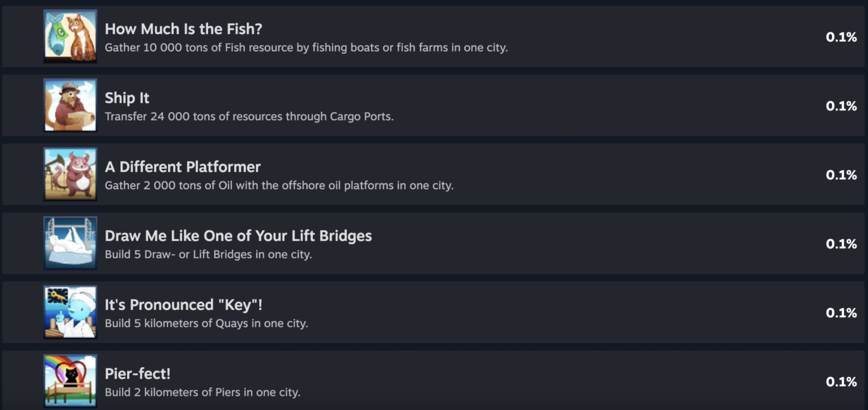The height and width of the screenshot is (410, 868).
Task: Click the 'Pier-fect!' achievement name
Action: (x=137, y=374)
